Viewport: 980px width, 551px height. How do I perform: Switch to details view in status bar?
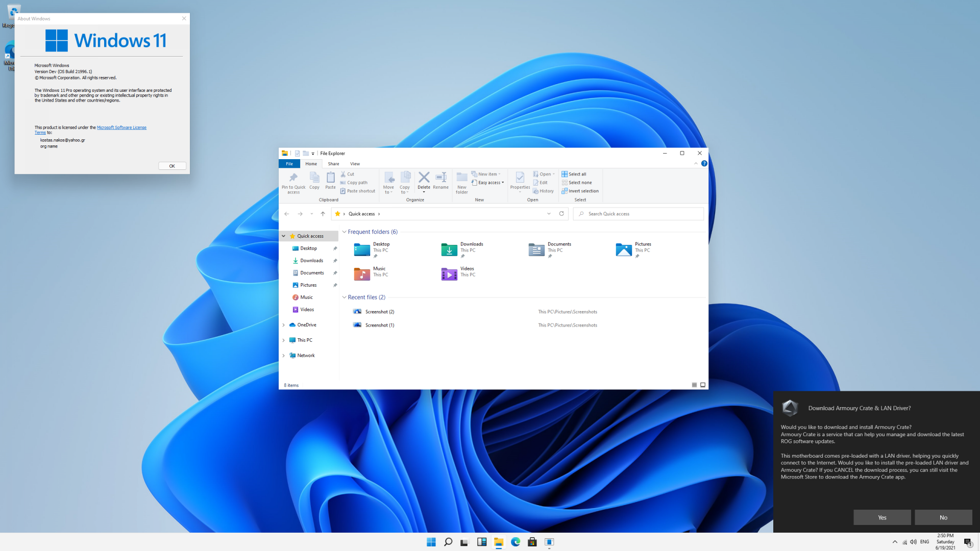click(694, 385)
